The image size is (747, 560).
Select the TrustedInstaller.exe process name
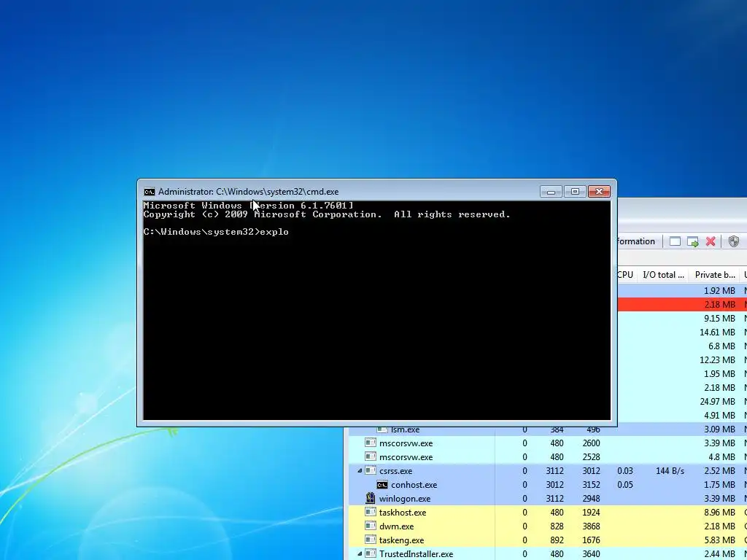coord(416,554)
